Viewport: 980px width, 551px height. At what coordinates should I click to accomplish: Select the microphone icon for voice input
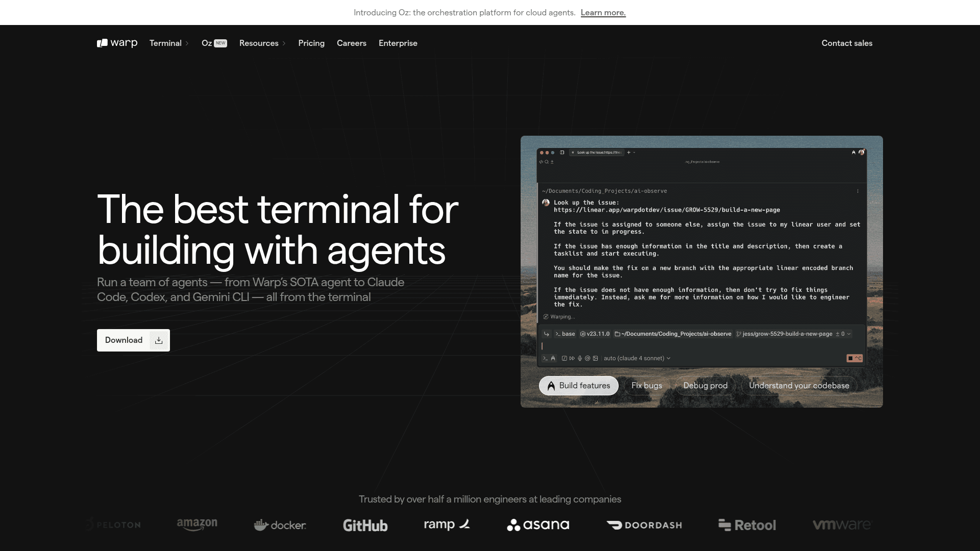(x=580, y=358)
